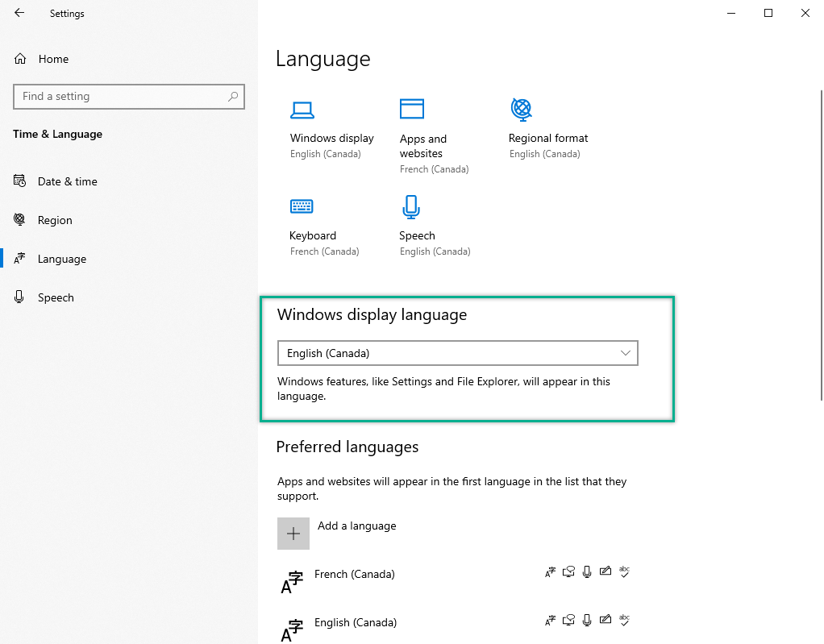824x644 pixels.
Task: Go to the Speech sidebar page
Action: [56, 297]
